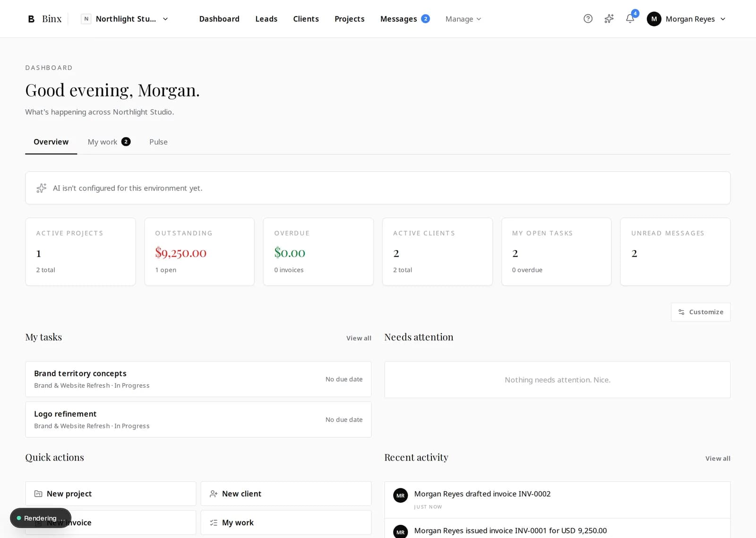Open the Brand territory concepts task
The width and height of the screenshot is (756, 538).
coord(198,379)
